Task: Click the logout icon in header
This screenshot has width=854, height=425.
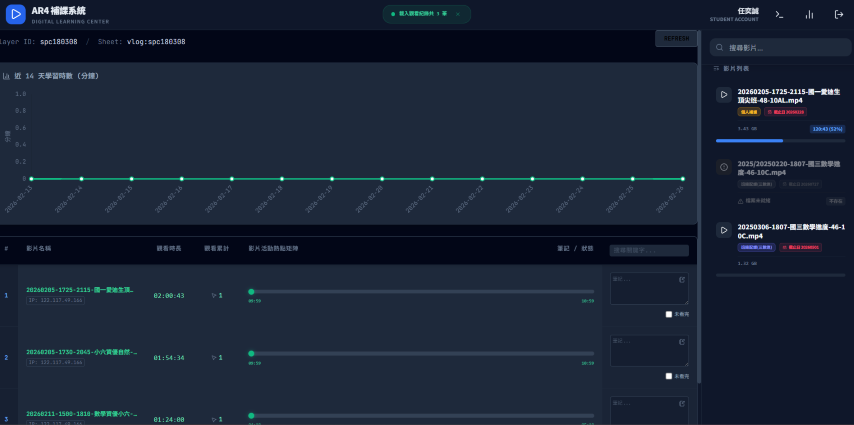Action: click(x=839, y=14)
